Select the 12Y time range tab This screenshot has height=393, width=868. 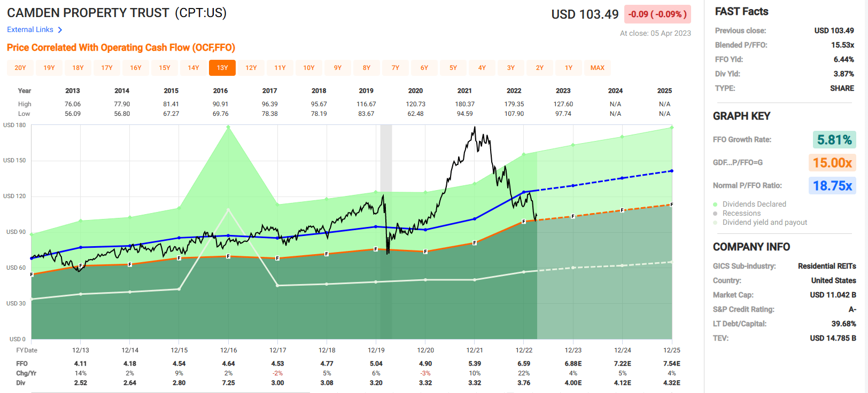coord(251,68)
